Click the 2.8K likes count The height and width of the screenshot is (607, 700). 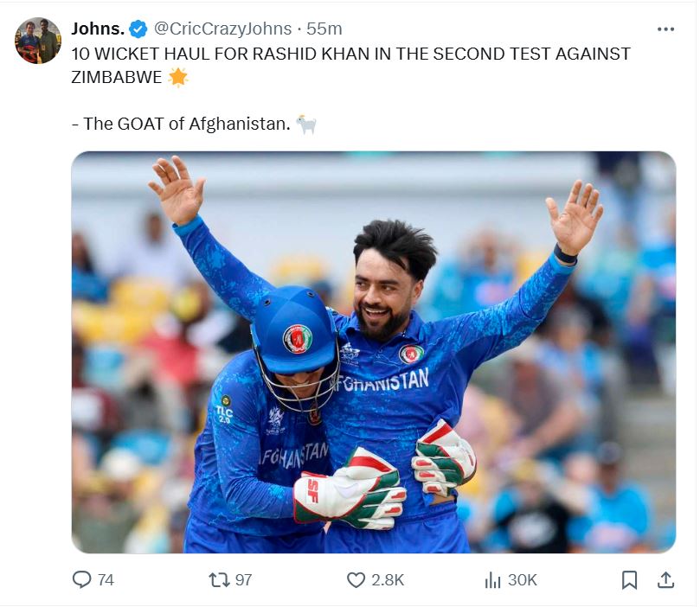(388, 580)
